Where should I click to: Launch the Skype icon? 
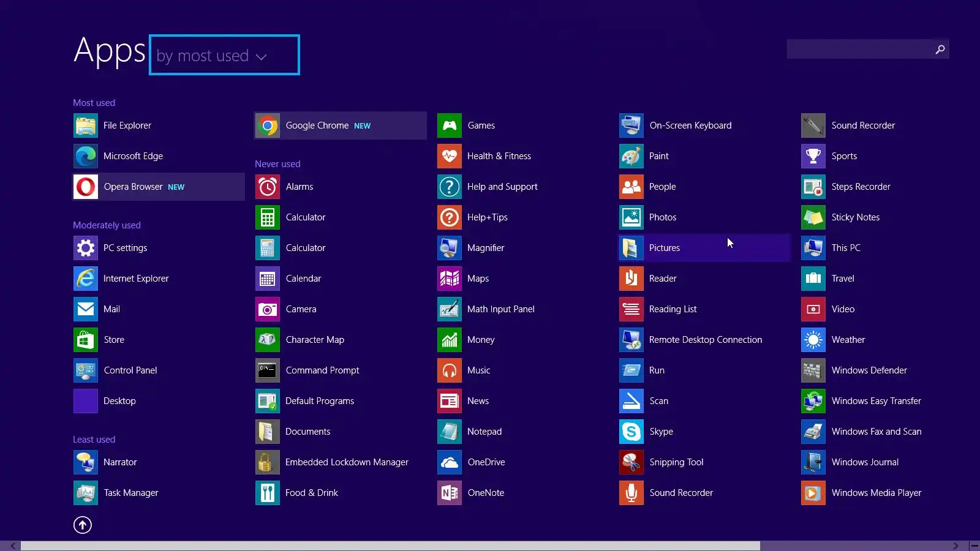click(631, 432)
